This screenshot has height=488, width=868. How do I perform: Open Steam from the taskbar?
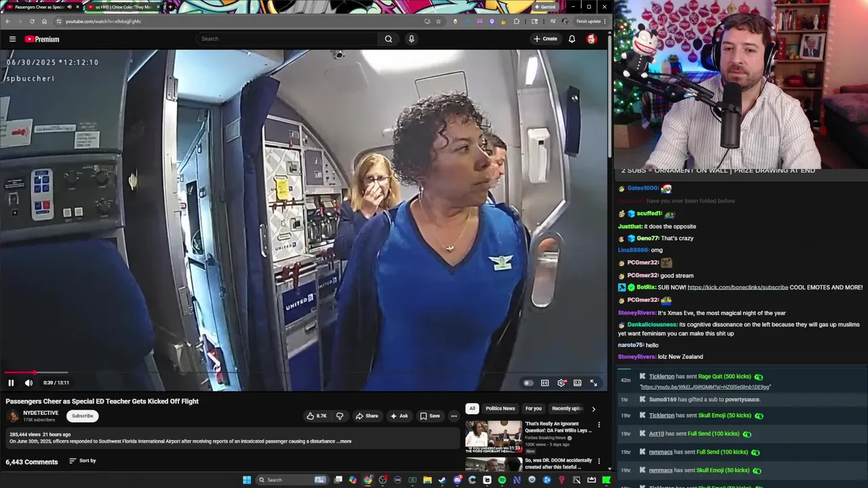tap(442, 480)
